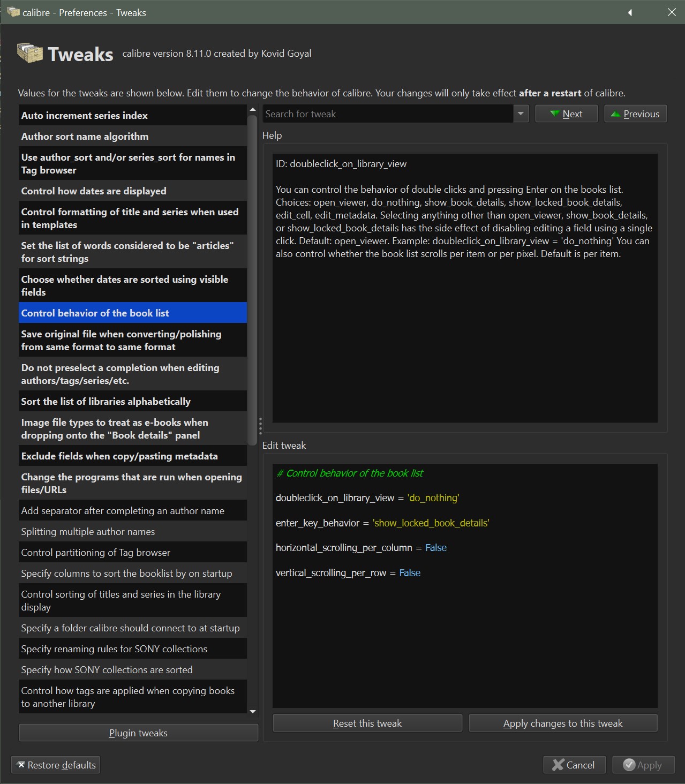Click the Restore defaults icon
685x784 pixels.
point(21,765)
